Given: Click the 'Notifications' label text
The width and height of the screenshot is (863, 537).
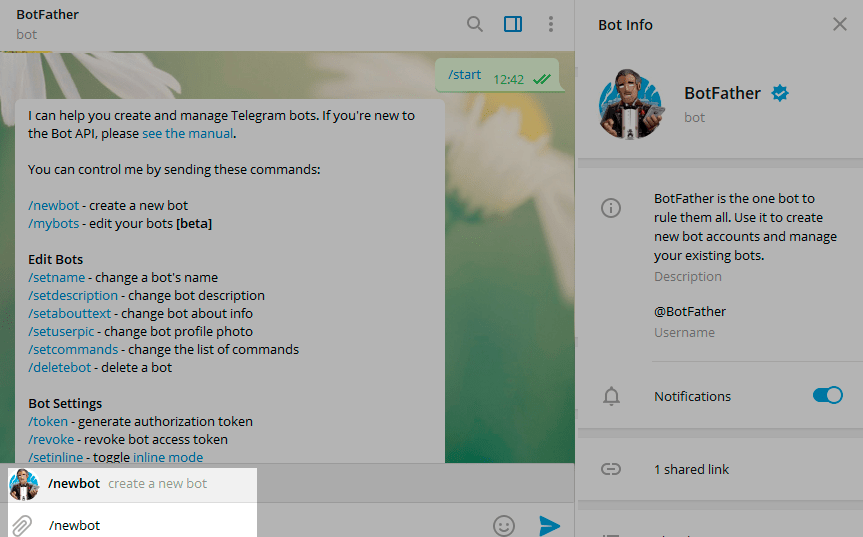Looking at the screenshot, I should pos(692,396).
